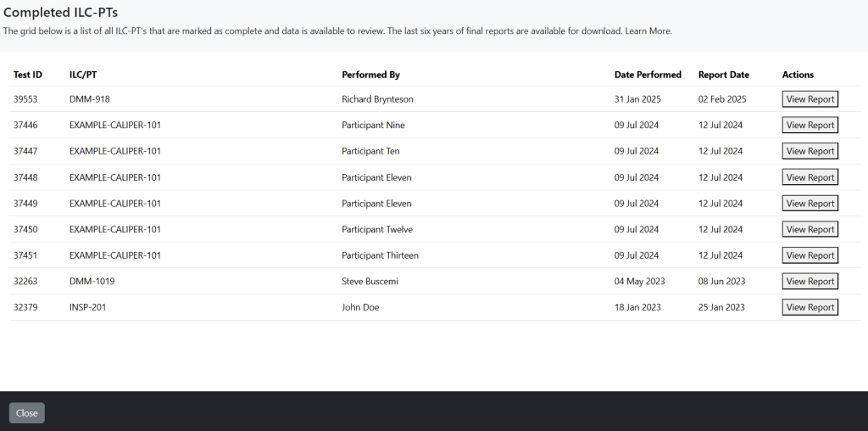
Task: Open Steve Buscemi's DMM-1019 report
Action: pos(810,282)
